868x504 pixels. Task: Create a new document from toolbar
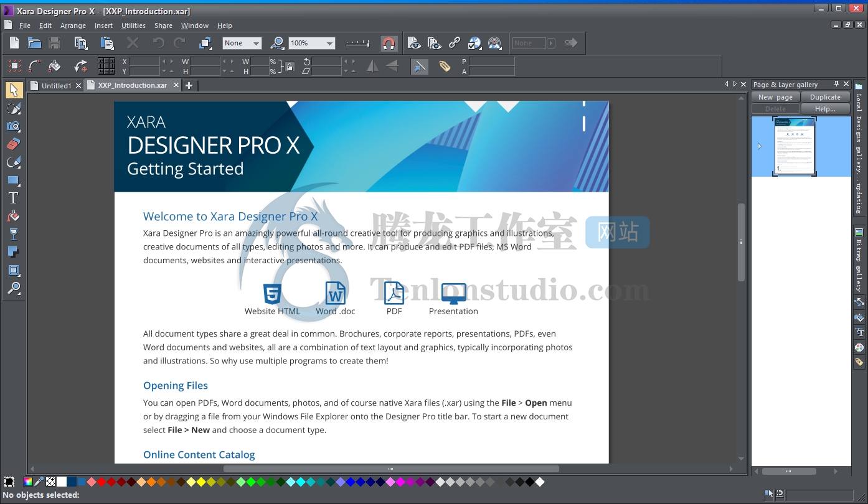pos(14,43)
